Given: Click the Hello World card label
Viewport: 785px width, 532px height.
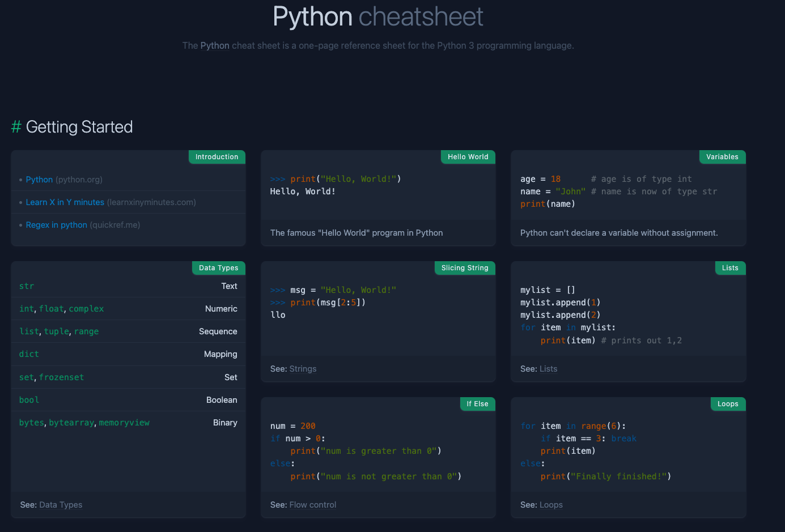Looking at the screenshot, I should [468, 157].
